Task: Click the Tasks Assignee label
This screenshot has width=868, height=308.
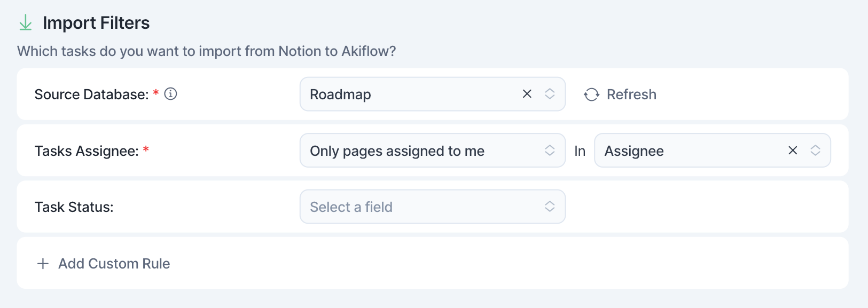Action: (87, 151)
